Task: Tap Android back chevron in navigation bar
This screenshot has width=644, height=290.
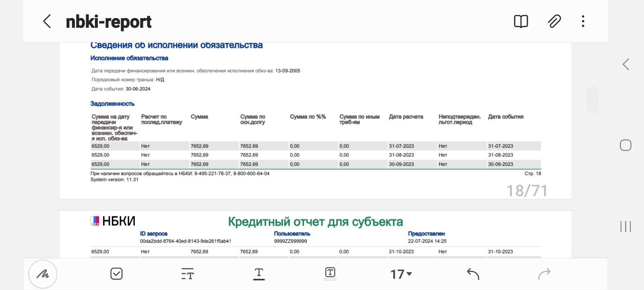Action: [625, 64]
